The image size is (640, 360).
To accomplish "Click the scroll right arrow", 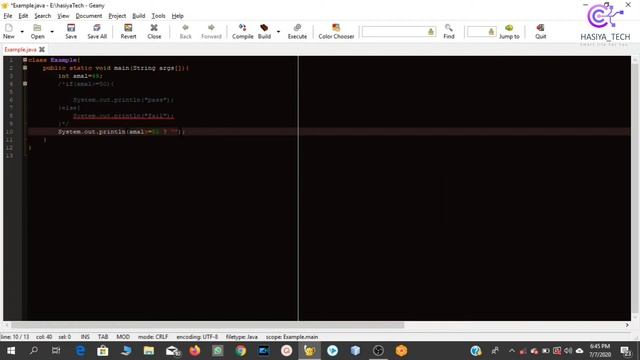I will [x=627, y=325].
